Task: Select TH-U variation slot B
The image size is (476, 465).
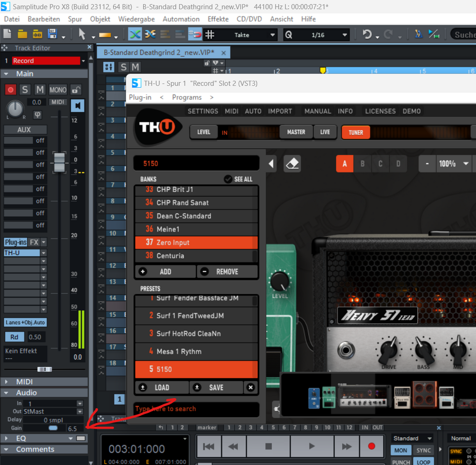Action: click(363, 164)
